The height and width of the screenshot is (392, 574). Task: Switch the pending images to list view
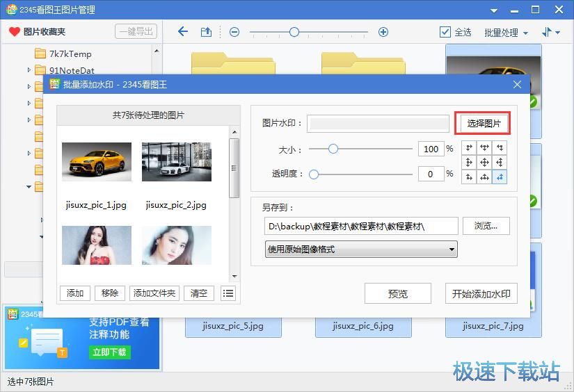[228, 293]
